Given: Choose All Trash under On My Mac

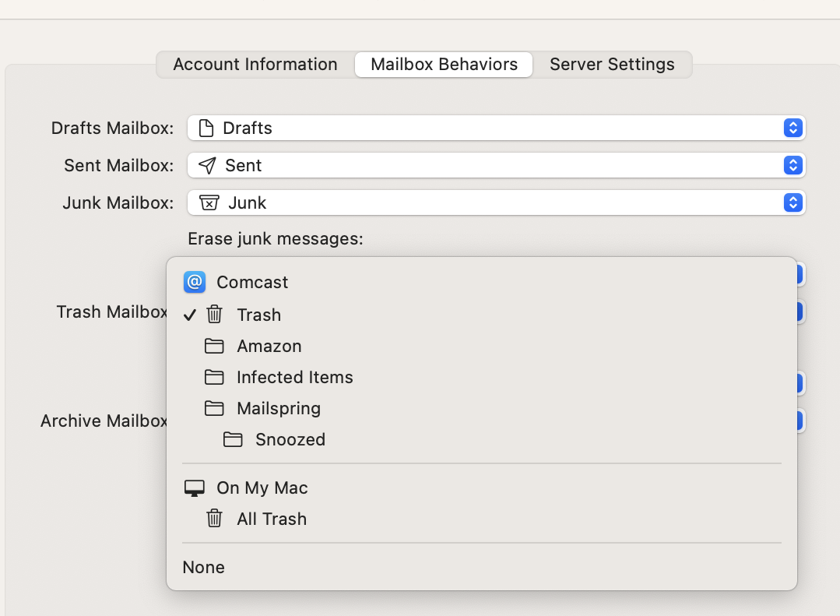Looking at the screenshot, I should (482, 519).
